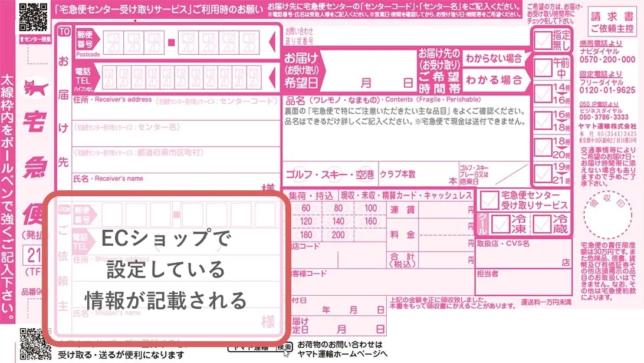Select size 200 in the size table

[x=338, y=235]
